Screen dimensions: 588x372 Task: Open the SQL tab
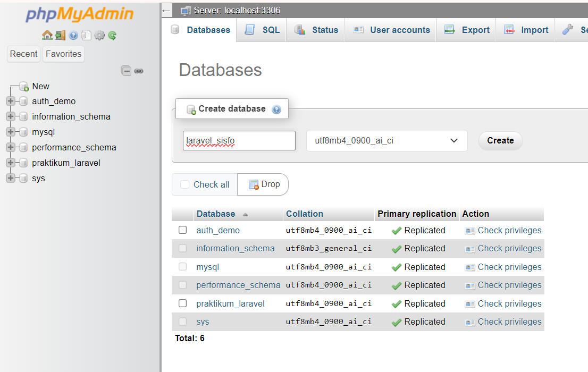point(262,30)
